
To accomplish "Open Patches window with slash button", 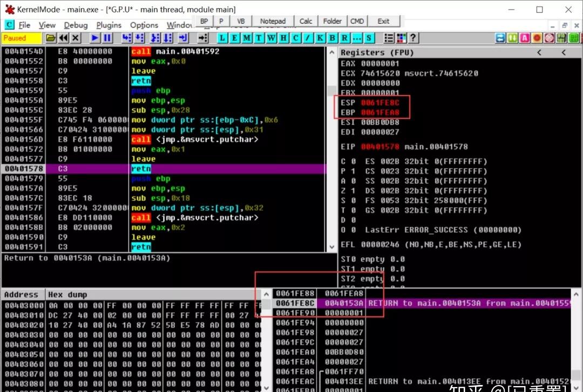I will tap(308, 38).
